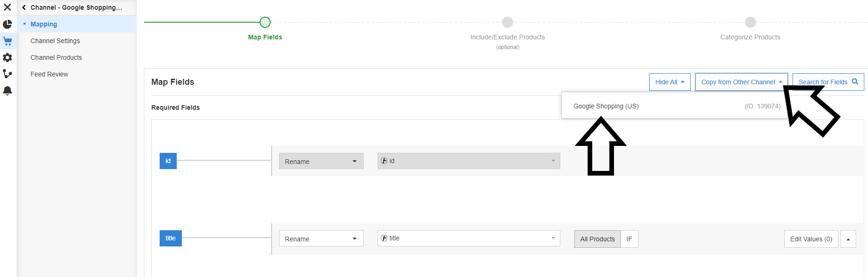Viewport: 868px width, 277px height.
Task: Collapse the title row with arrow button
Action: [x=848, y=239]
